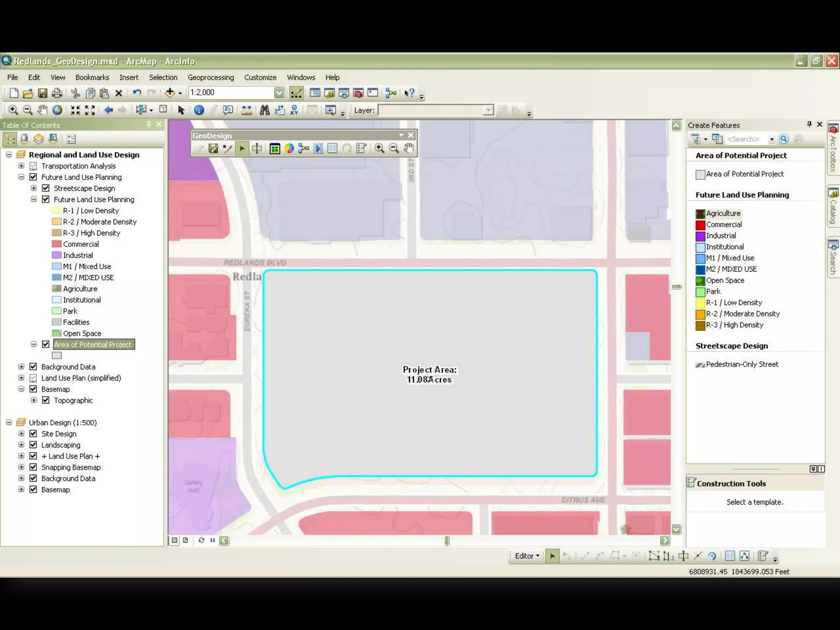Image resolution: width=840 pixels, height=630 pixels.
Task: Open the map scale dropdown
Action: tap(279, 93)
